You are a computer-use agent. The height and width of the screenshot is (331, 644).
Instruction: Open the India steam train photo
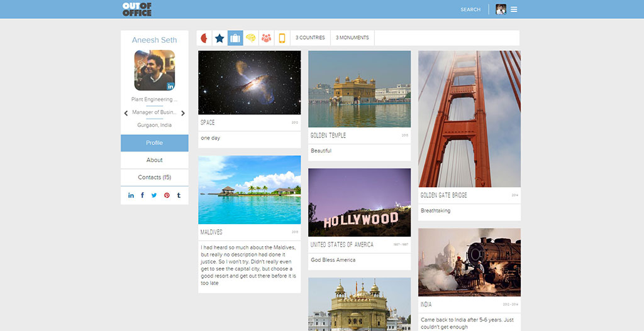coord(469,262)
